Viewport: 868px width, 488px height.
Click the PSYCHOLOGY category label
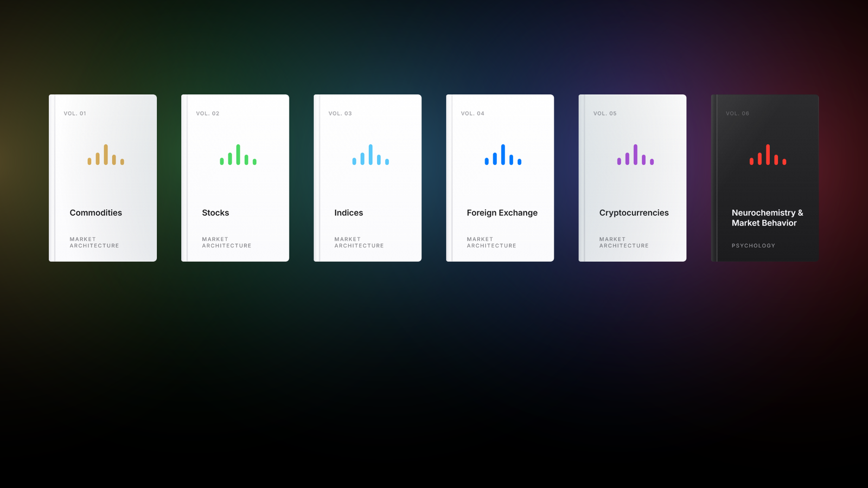753,246
